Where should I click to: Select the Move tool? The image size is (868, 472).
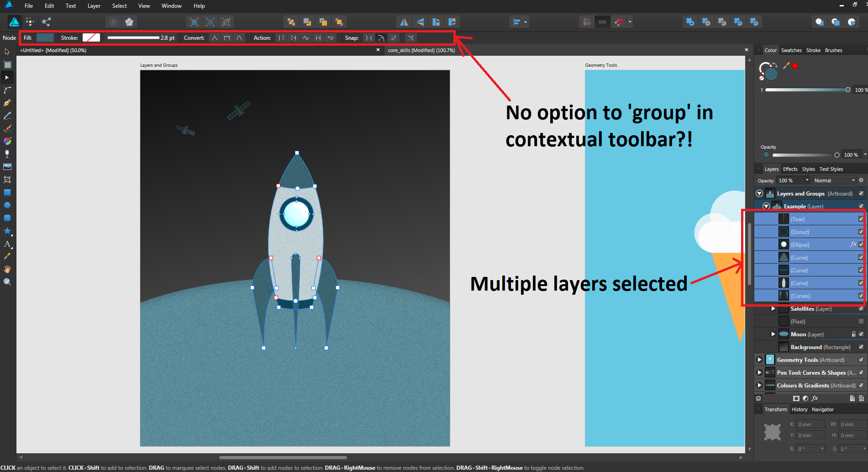[x=7, y=52]
